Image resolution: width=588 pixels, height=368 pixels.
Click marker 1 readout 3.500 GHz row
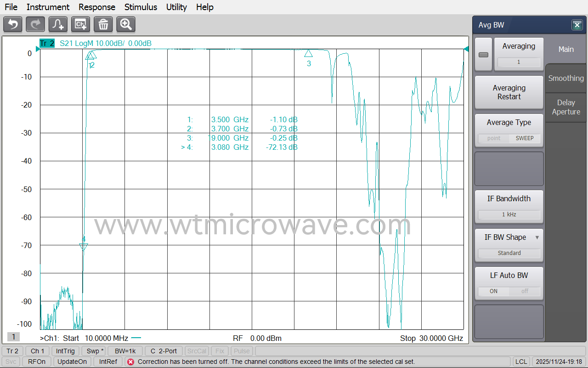243,119
